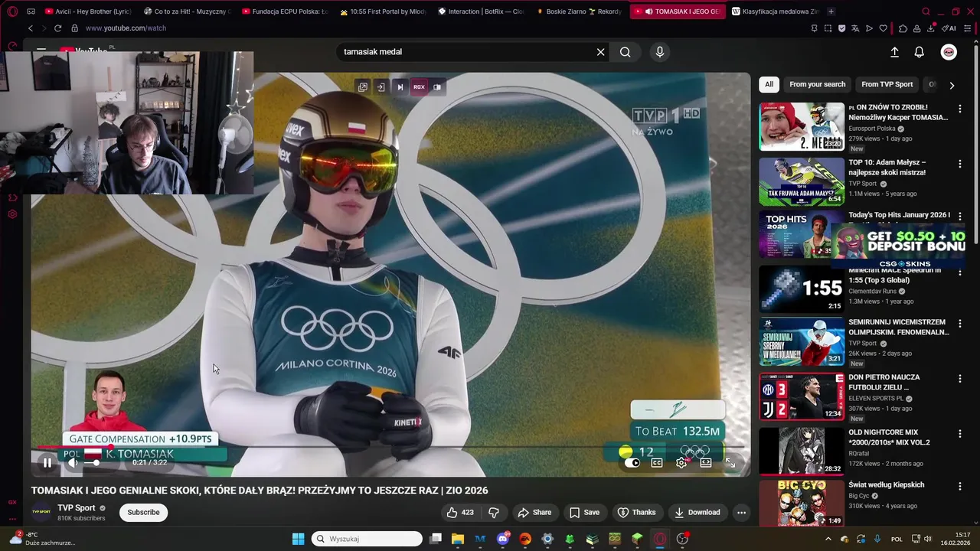Select the 'From your search' chip

[x=818, y=84]
